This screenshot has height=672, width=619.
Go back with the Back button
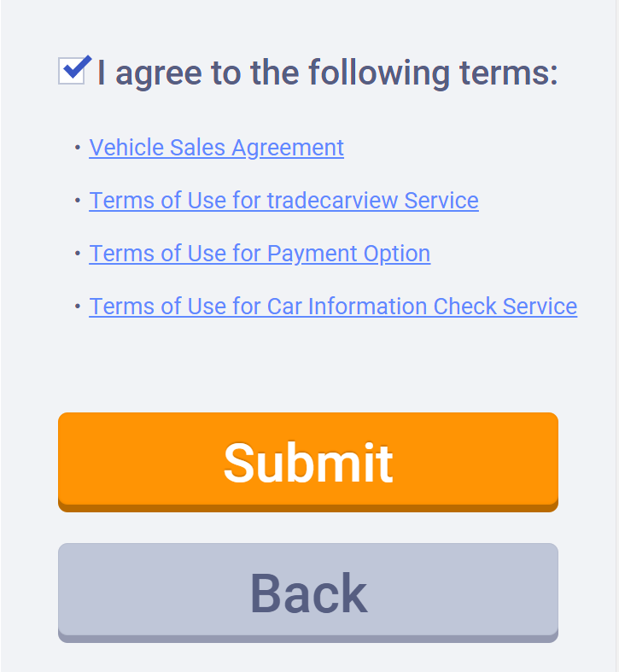click(x=307, y=592)
